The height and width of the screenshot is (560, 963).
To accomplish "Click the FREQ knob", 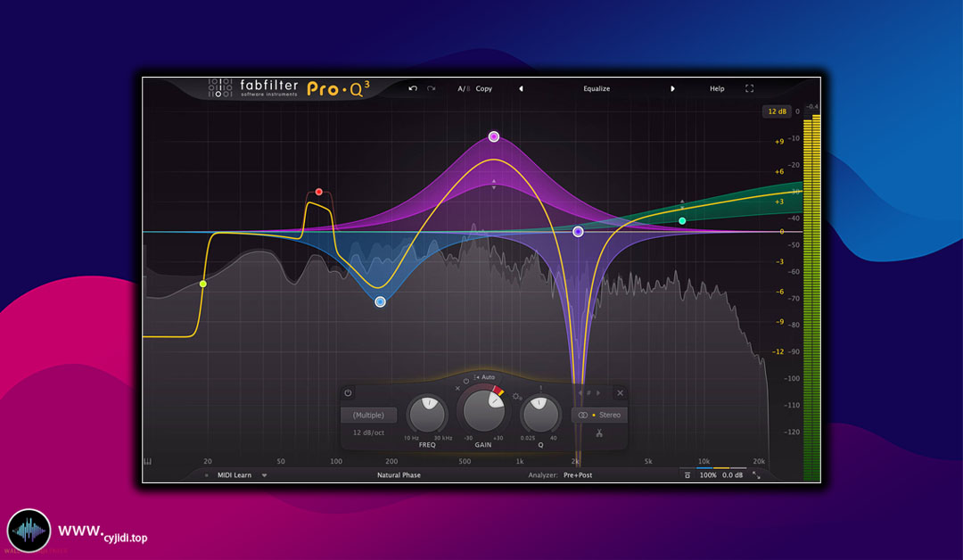I will pyautogui.click(x=427, y=414).
